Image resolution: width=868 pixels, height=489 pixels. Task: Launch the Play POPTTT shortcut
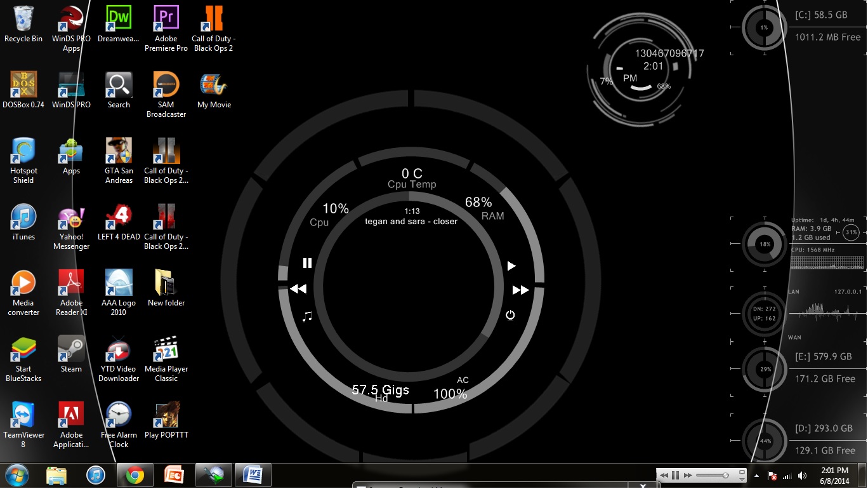click(x=166, y=421)
